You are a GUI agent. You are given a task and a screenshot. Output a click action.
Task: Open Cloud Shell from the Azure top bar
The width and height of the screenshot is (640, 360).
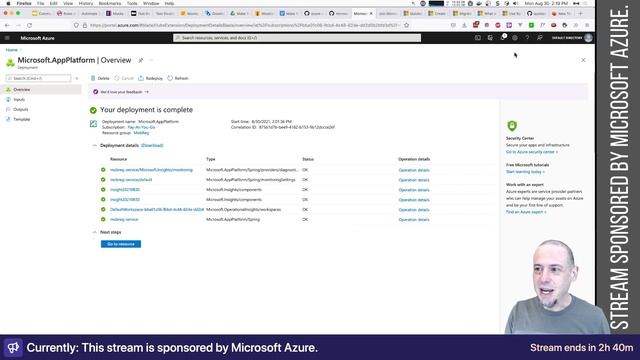coord(478,38)
